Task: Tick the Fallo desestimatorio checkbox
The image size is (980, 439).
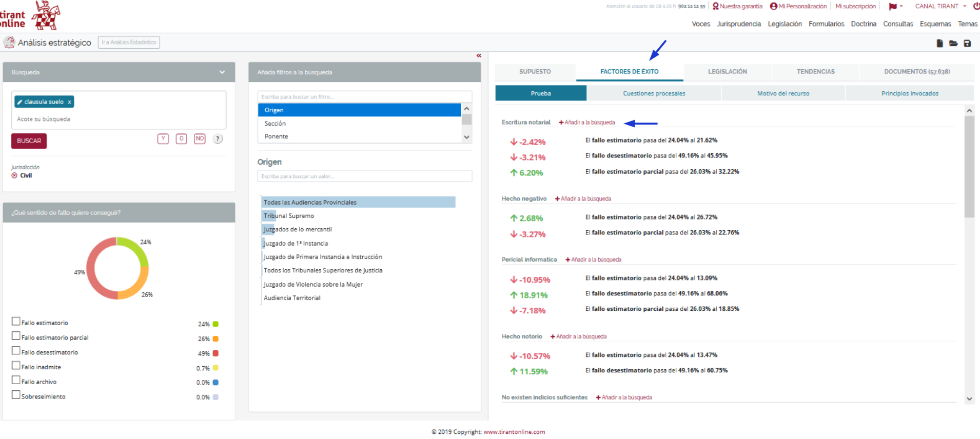Action: pos(16,351)
